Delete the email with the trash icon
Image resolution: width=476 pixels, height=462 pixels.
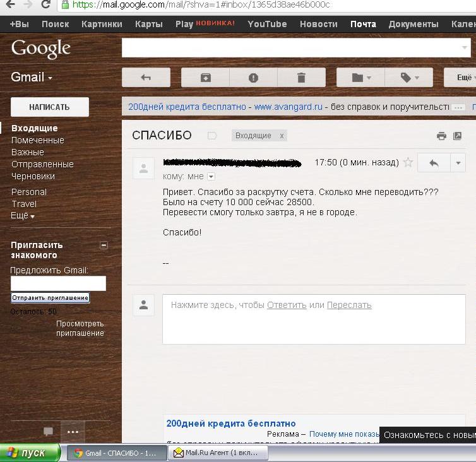coord(301,78)
